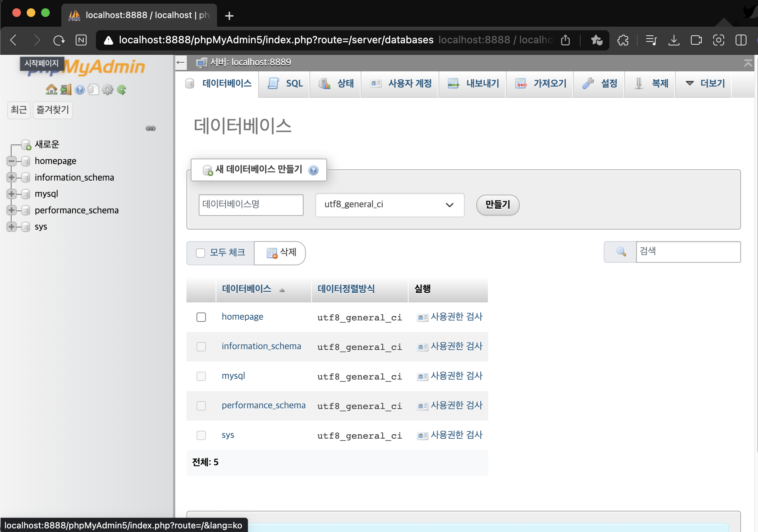Click the browser downloads icon
Image resolution: width=758 pixels, height=532 pixels.
pos(674,40)
